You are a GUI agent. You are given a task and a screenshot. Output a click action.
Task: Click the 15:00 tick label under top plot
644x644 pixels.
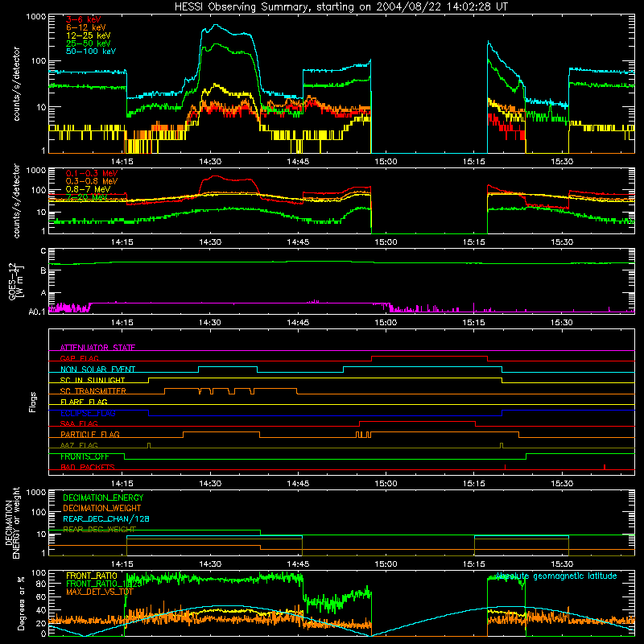click(x=386, y=162)
